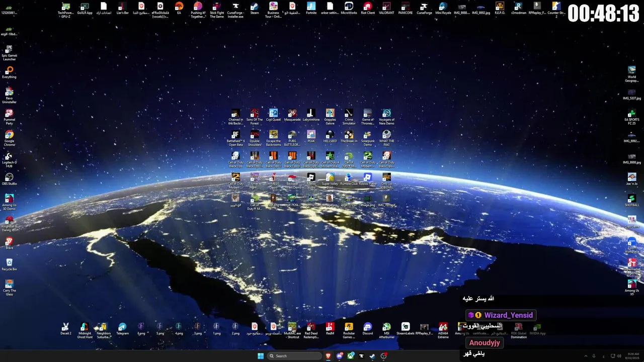The image size is (644, 362).
Task: Open the Google Chrome desktop shortcut
Action: point(9,138)
